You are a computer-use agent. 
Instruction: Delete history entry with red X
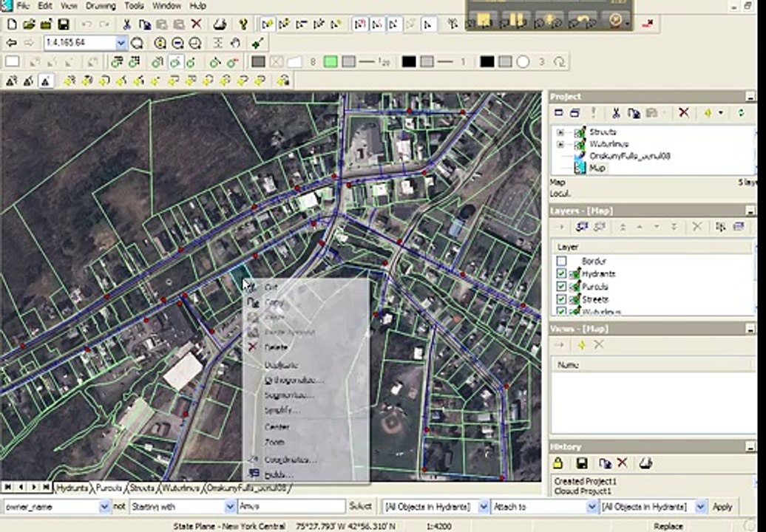(622, 463)
